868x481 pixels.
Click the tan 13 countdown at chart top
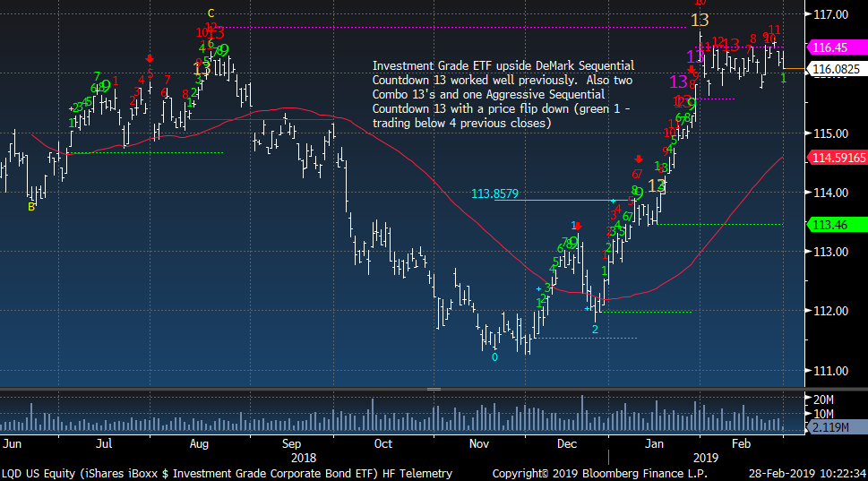[x=700, y=21]
